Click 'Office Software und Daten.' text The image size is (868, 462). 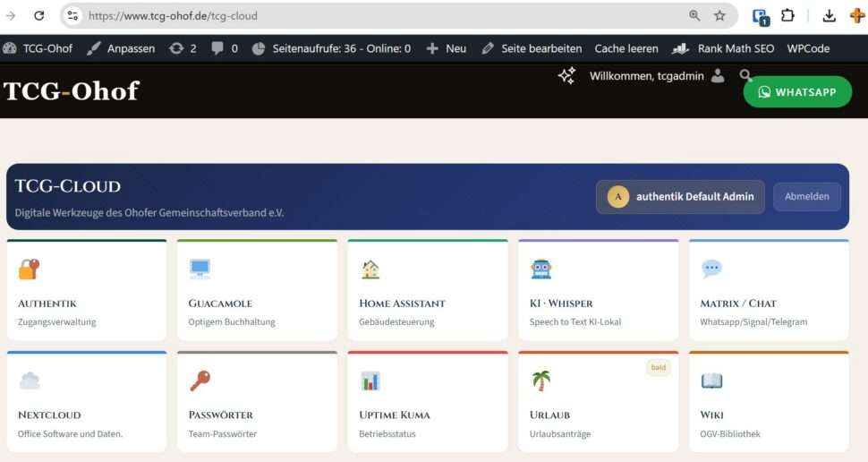[71, 433]
